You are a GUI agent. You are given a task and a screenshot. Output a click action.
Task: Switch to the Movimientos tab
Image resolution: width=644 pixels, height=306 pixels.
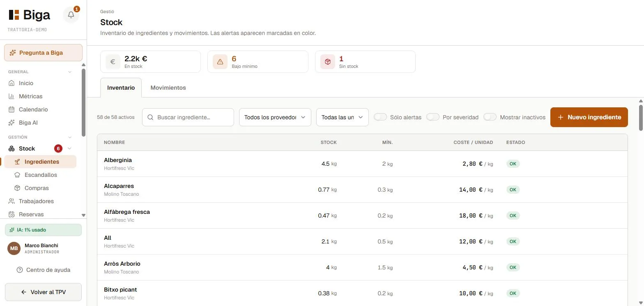[168, 88]
